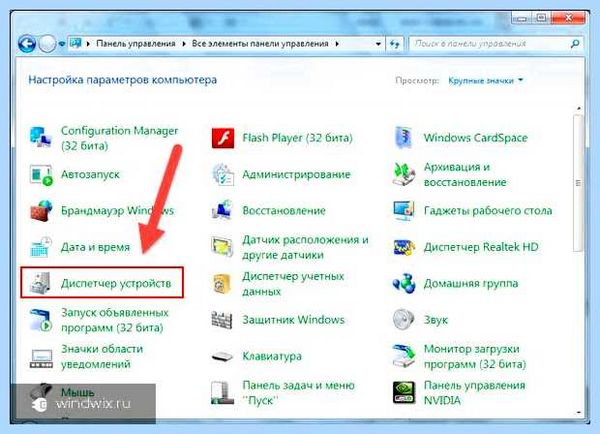
Task: Open the Брандмауэр Windows icon
Action: (41, 210)
